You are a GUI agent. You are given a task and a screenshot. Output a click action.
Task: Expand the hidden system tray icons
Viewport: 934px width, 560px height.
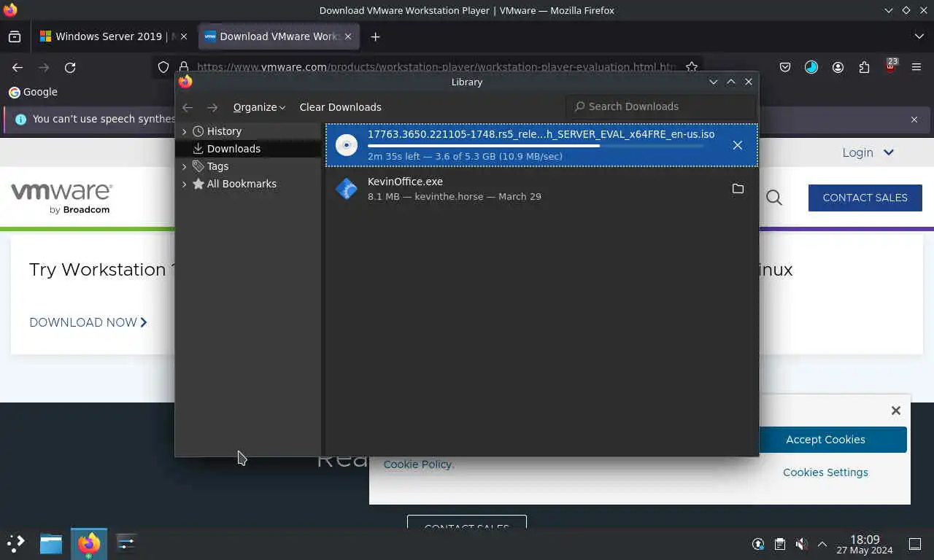[822, 544]
